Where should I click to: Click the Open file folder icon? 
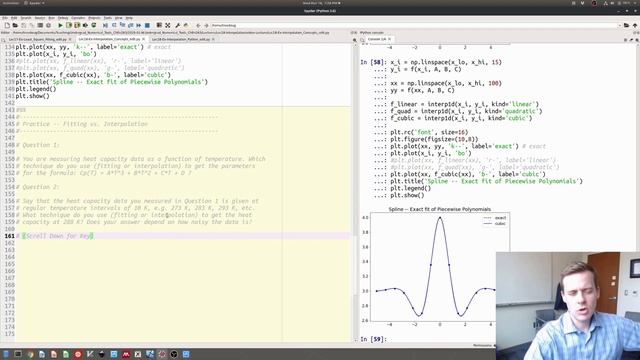tap(15, 25)
